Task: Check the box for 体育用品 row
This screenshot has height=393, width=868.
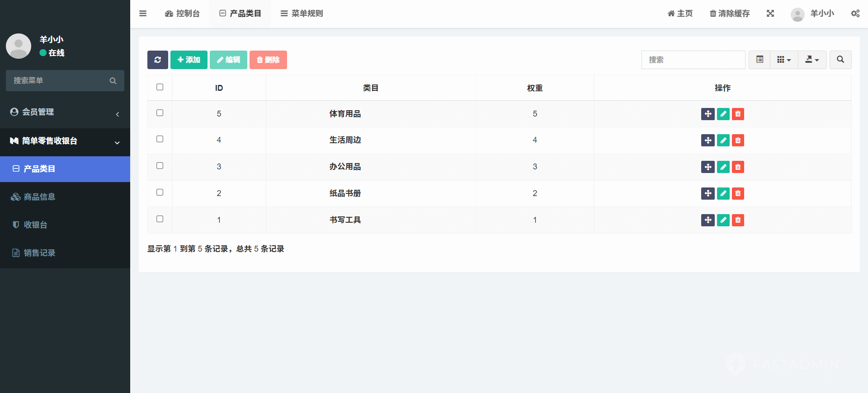Action: click(x=160, y=113)
